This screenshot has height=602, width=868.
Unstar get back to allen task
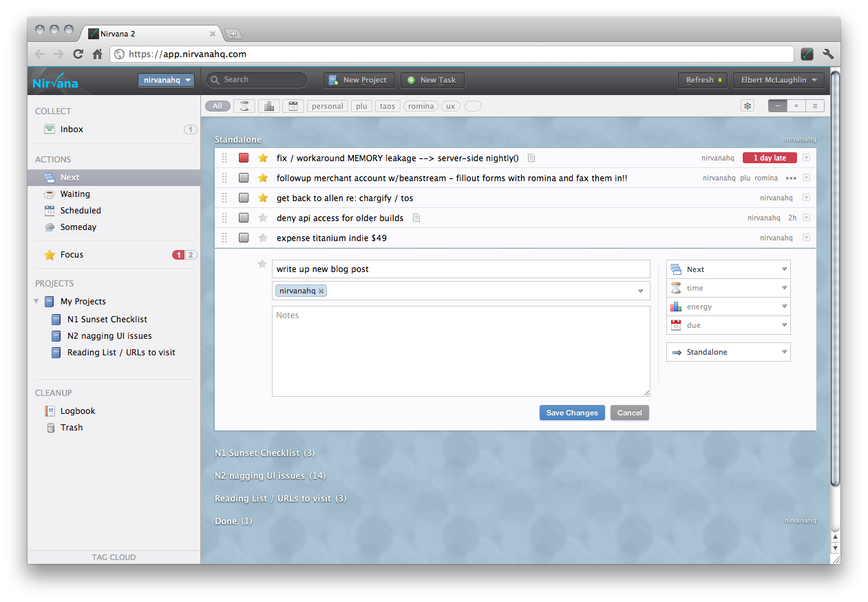(x=262, y=198)
